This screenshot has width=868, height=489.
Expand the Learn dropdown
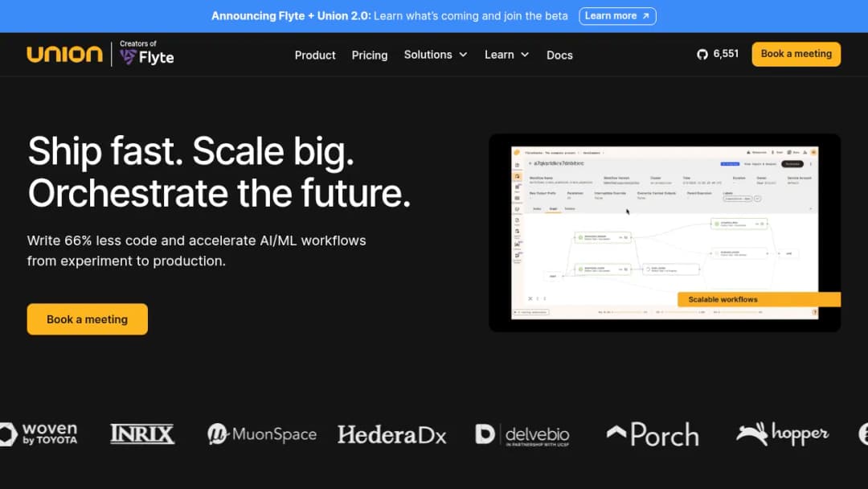pos(507,55)
